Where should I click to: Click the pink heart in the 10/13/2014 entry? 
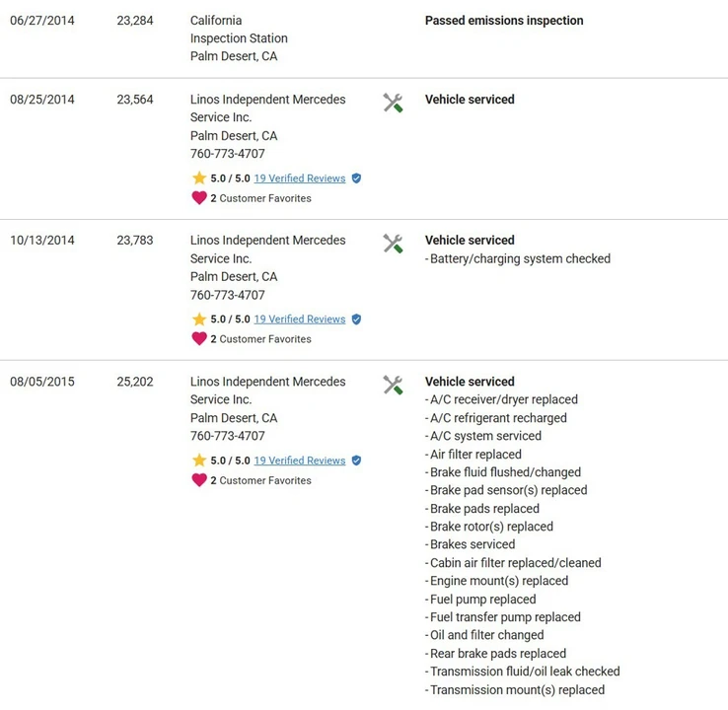point(199,339)
